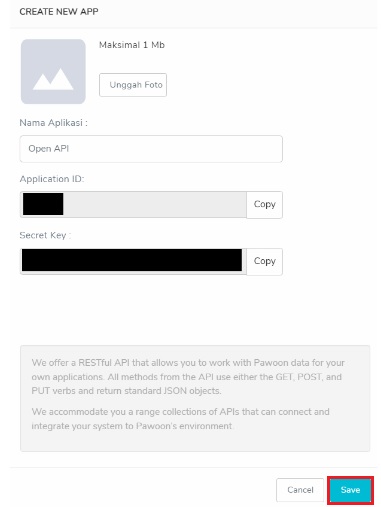Focus the Nama Aplikasi text field
This screenshot has width=381, height=507.
point(151,149)
